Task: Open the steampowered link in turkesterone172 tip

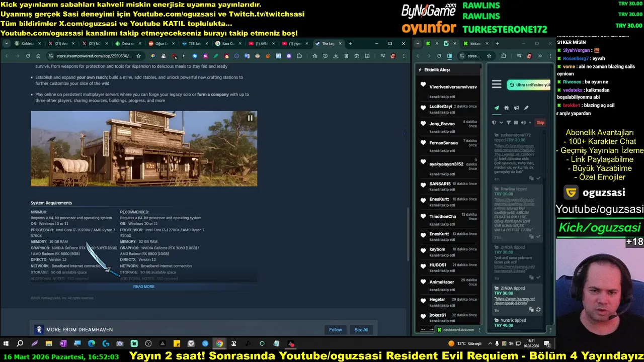Action: pyautogui.click(x=514, y=152)
